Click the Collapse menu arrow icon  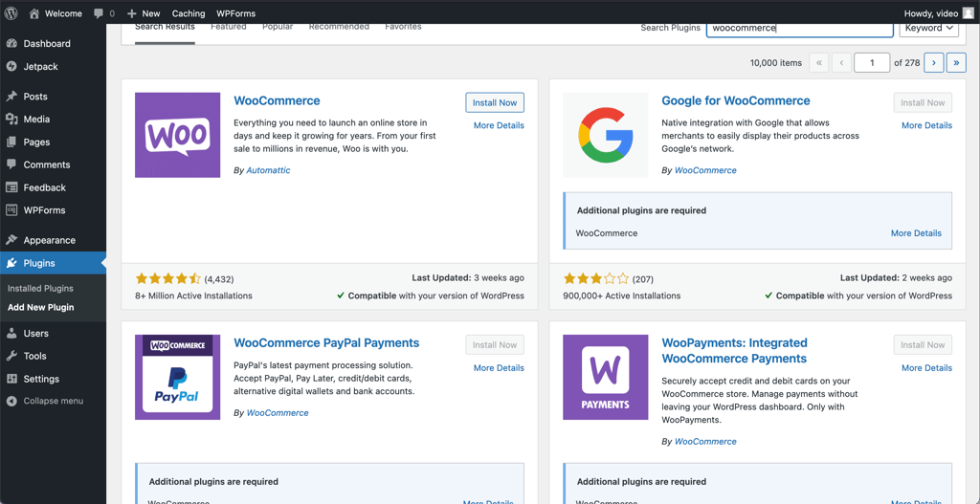pyautogui.click(x=11, y=401)
